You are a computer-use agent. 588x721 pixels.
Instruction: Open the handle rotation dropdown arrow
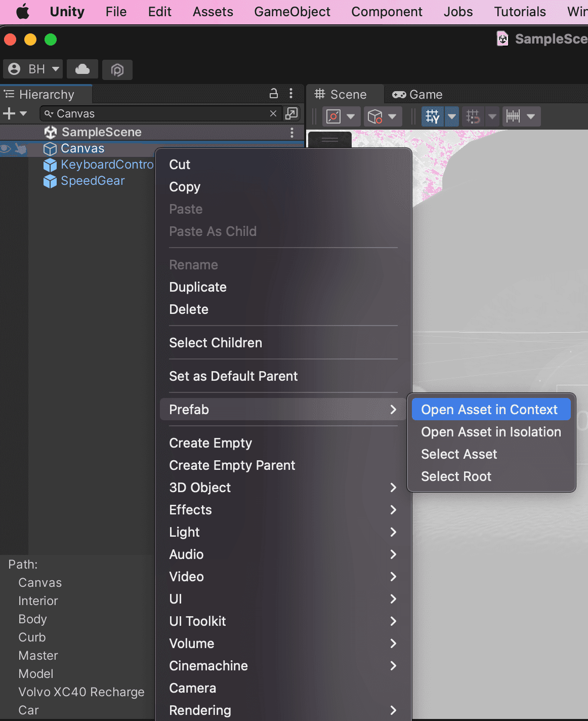tap(392, 116)
